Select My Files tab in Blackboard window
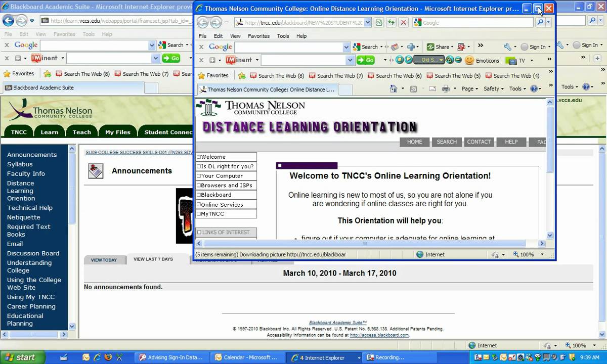 pos(117,132)
